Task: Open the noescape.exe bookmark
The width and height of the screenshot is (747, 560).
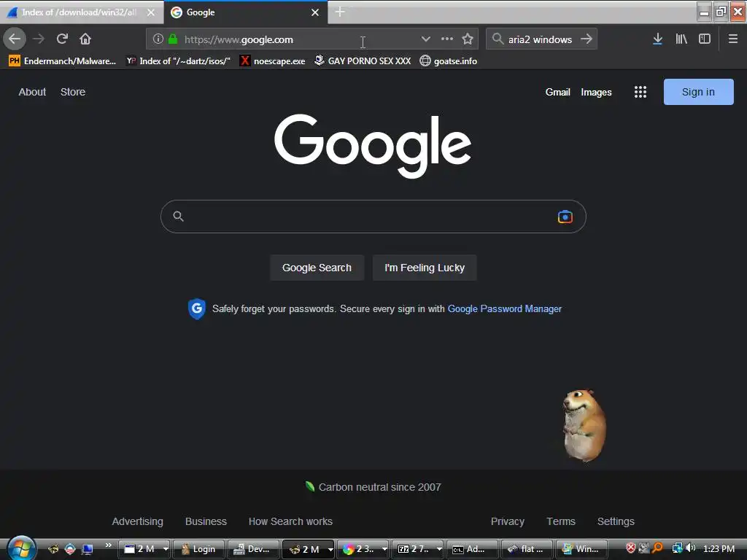Action: [273, 61]
